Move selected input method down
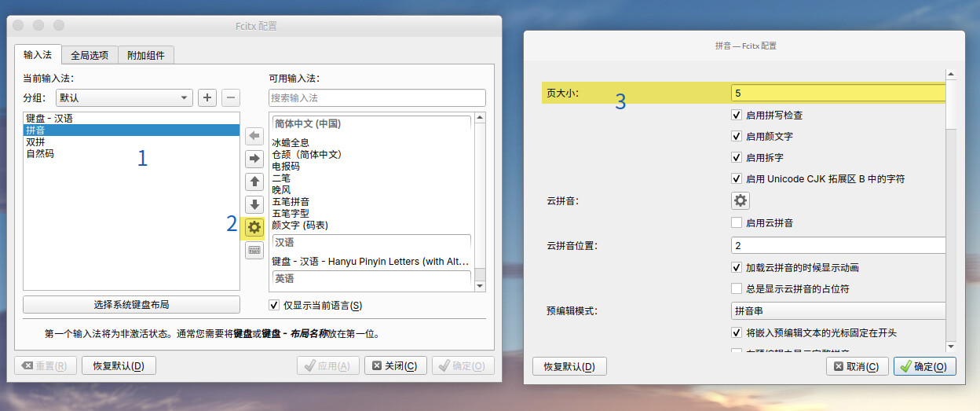 254,204
